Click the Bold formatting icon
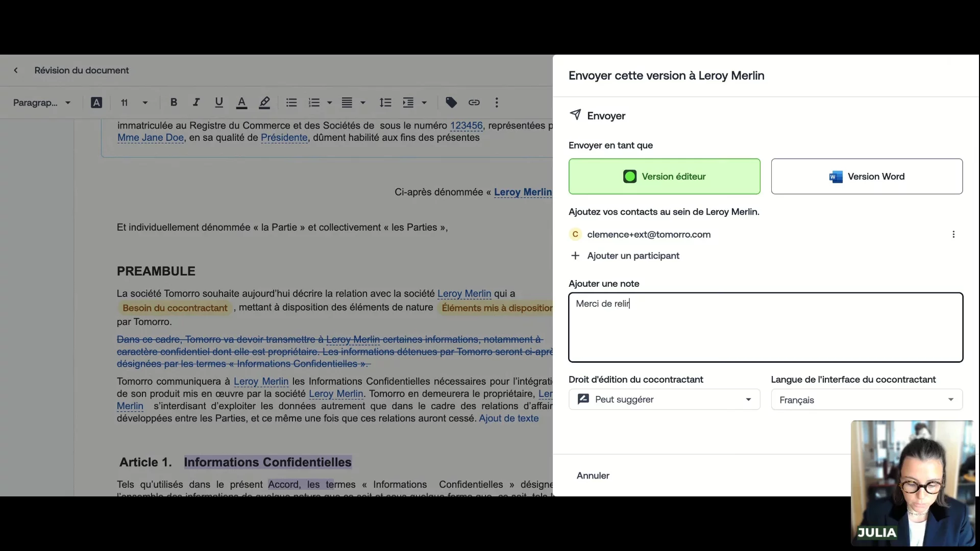980x551 pixels. click(174, 103)
